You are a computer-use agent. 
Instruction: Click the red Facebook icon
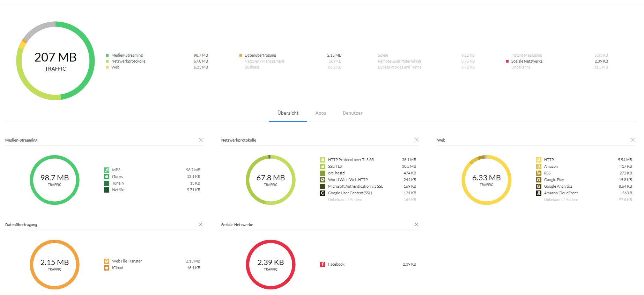click(x=323, y=264)
